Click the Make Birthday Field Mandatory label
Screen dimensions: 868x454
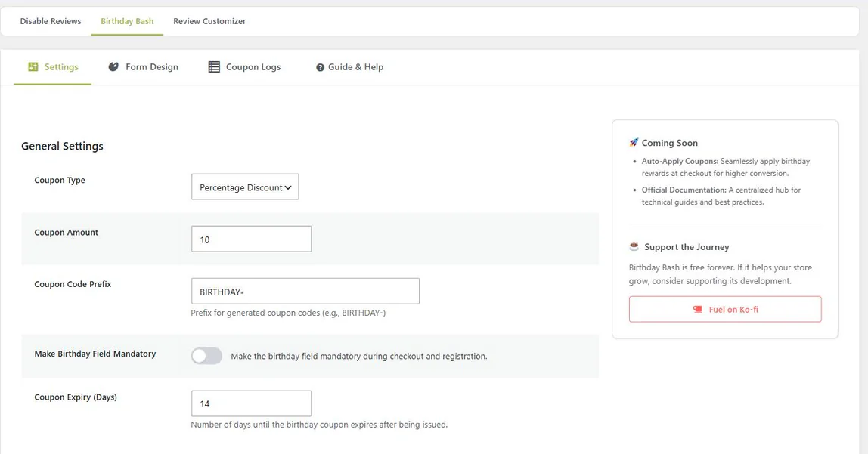coord(95,354)
